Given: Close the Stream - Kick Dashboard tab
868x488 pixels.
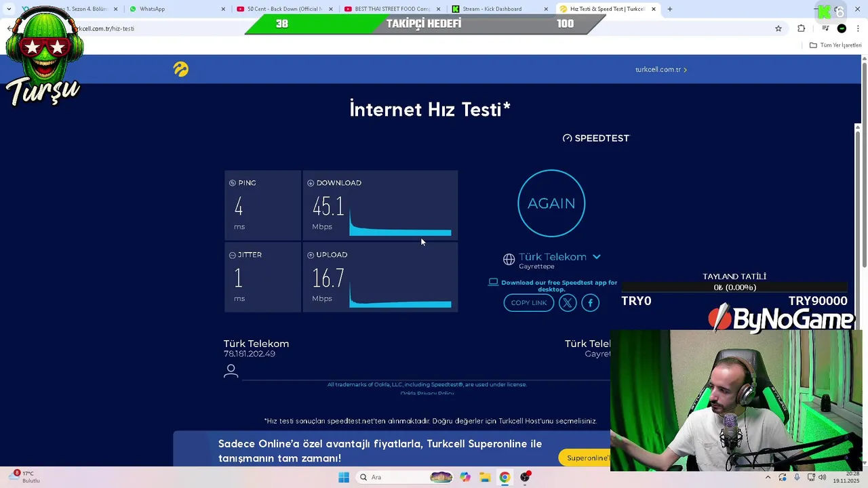Looking at the screenshot, I should [546, 9].
